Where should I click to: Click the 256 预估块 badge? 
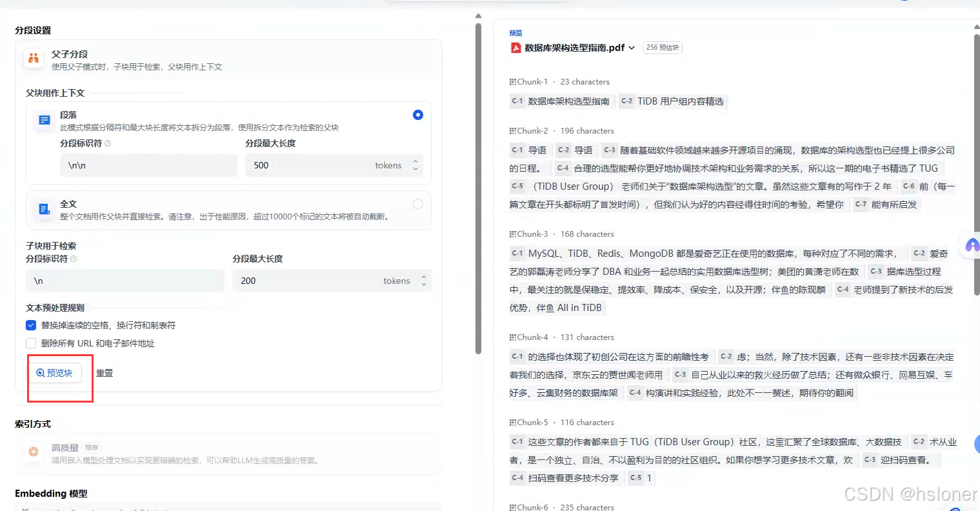(x=663, y=48)
